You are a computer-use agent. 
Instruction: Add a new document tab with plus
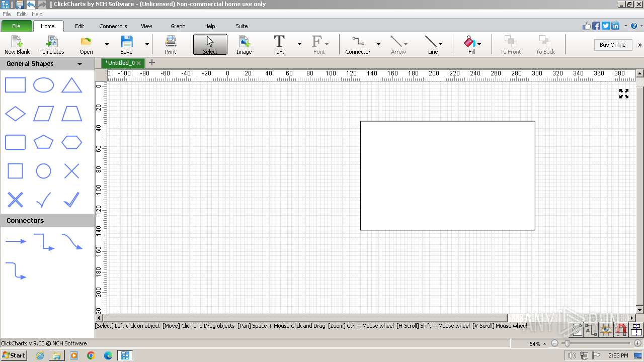pos(152,63)
